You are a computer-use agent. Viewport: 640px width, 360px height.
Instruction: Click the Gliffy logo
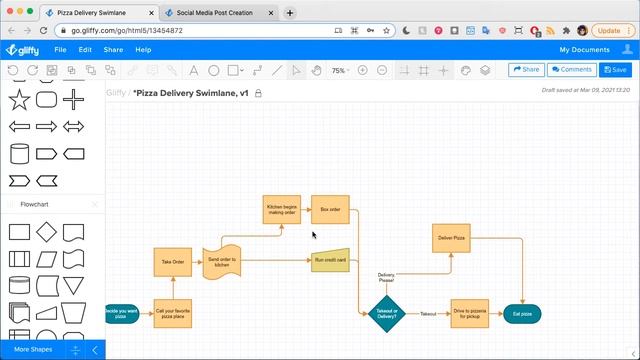point(22,50)
